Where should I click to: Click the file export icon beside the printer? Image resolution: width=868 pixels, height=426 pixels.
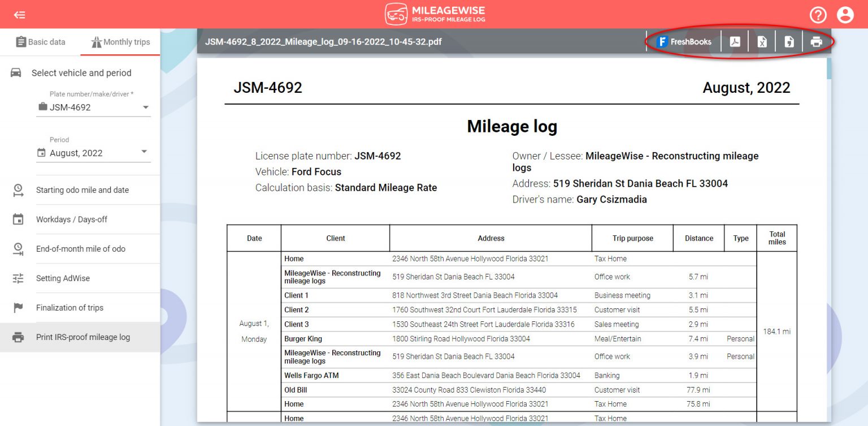[789, 41]
